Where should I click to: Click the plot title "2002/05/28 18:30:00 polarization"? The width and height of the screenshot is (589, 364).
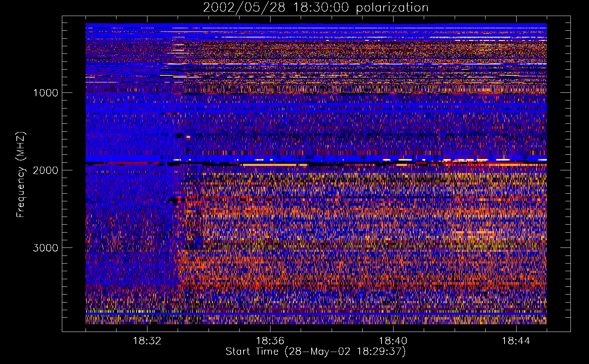click(x=316, y=8)
